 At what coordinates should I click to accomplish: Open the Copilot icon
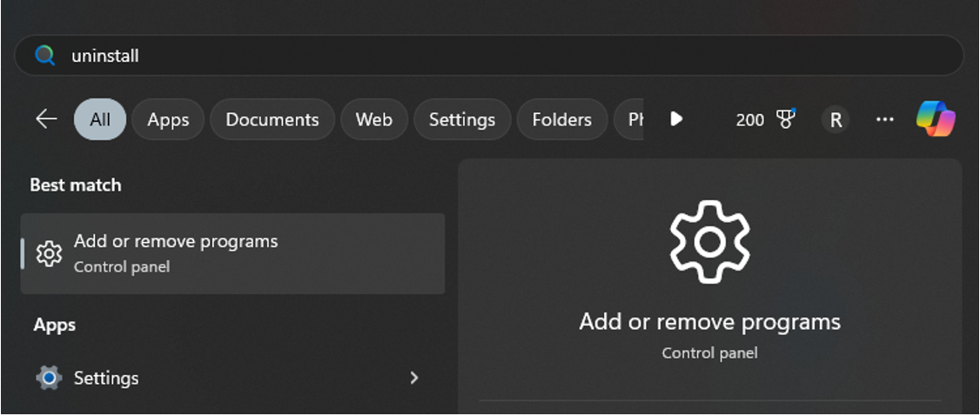point(936,119)
